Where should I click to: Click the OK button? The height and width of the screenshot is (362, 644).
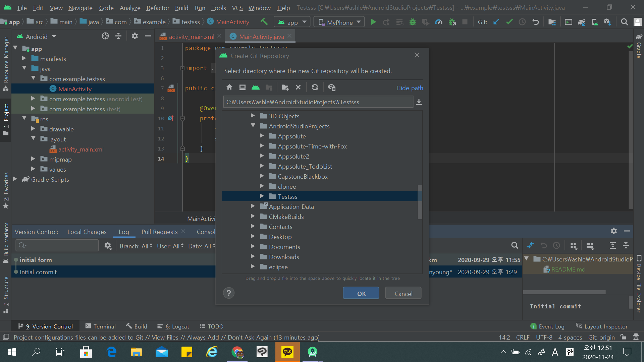361,293
